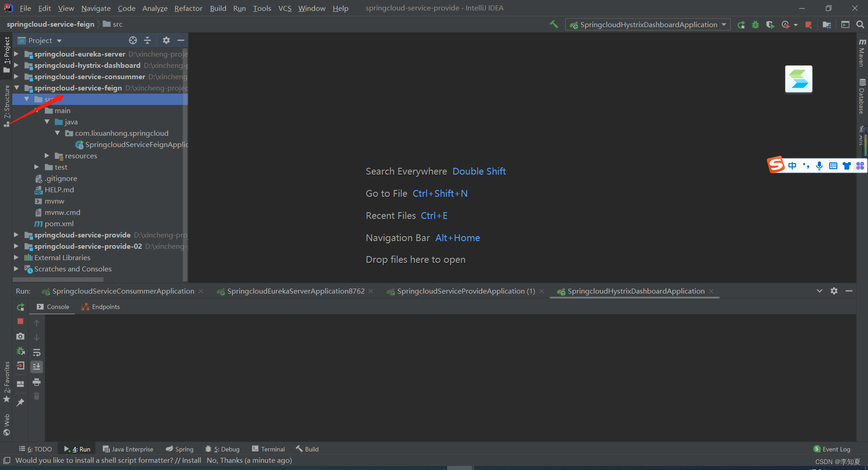This screenshot has width=868, height=470.
Task: Open the VCS menu
Action: tap(285, 8)
